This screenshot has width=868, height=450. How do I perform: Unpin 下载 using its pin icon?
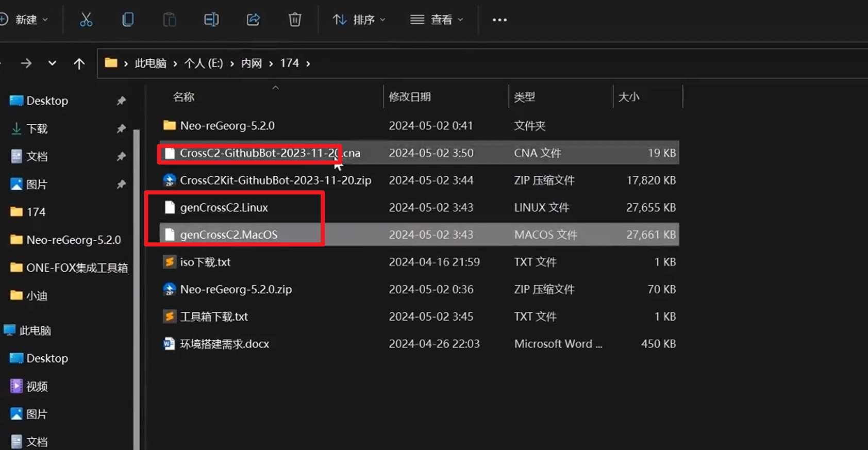click(x=121, y=129)
